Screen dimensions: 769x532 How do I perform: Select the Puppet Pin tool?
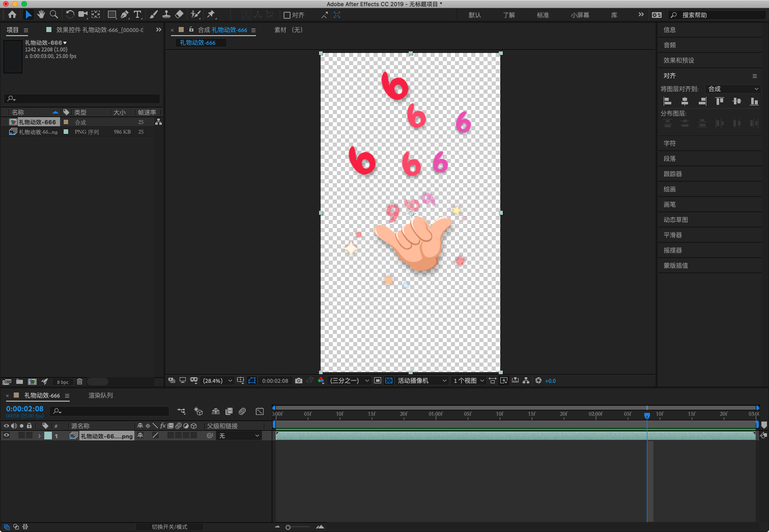tap(211, 15)
